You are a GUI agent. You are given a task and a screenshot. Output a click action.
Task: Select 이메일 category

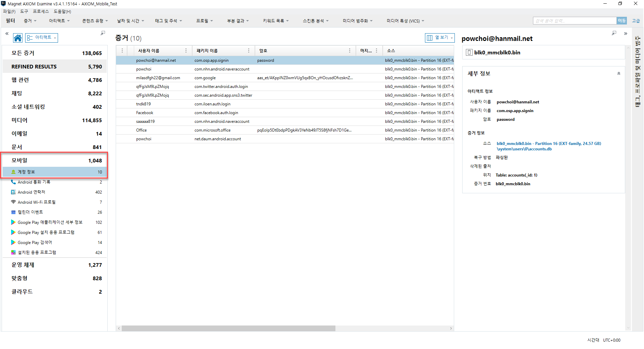pyautogui.click(x=55, y=134)
